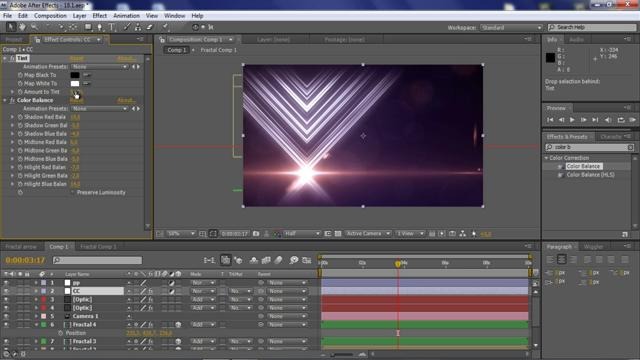Select the Puppet Pin tool
Image resolution: width=640 pixels, height=360 pixels.
pyautogui.click(x=165, y=27)
